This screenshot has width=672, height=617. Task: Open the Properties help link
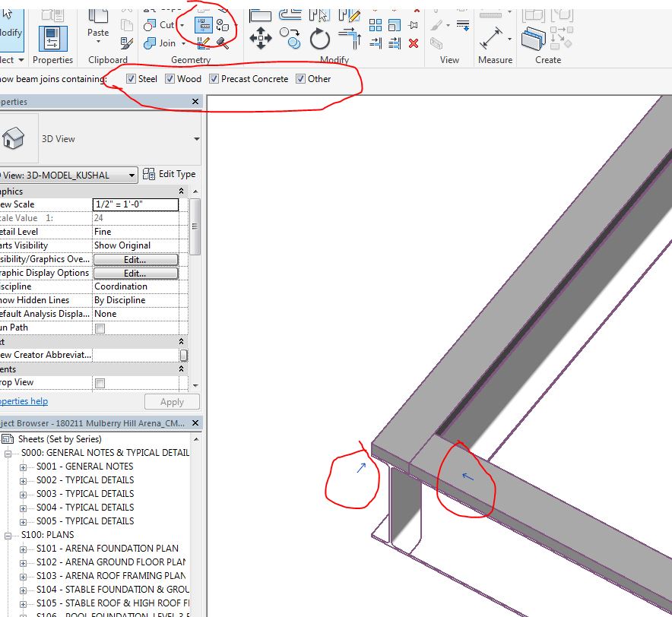tap(23, 401)
